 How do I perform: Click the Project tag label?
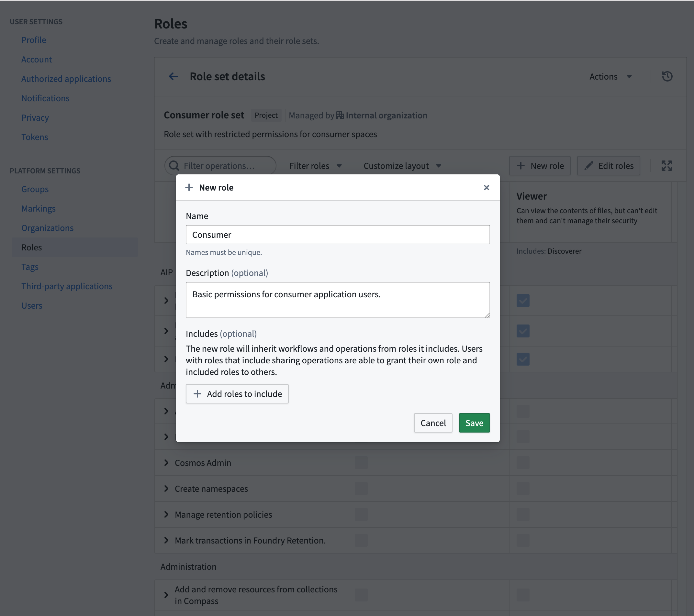coord(266,115)
